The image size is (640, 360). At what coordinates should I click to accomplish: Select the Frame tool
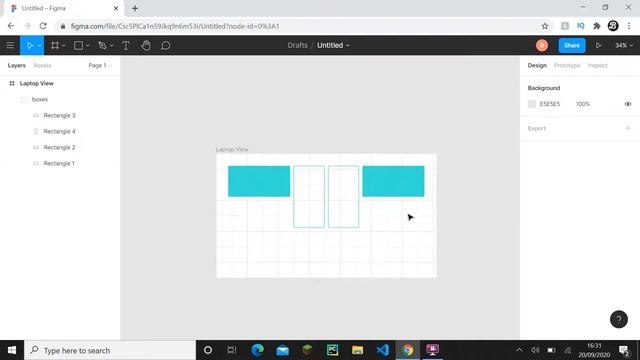(x=55, y=45)
